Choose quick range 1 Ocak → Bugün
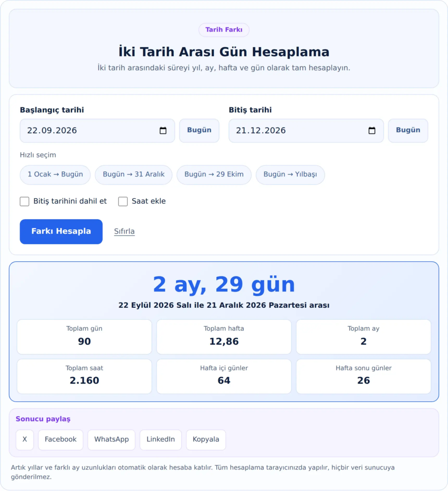448x491 pixels. click(55, 175)
